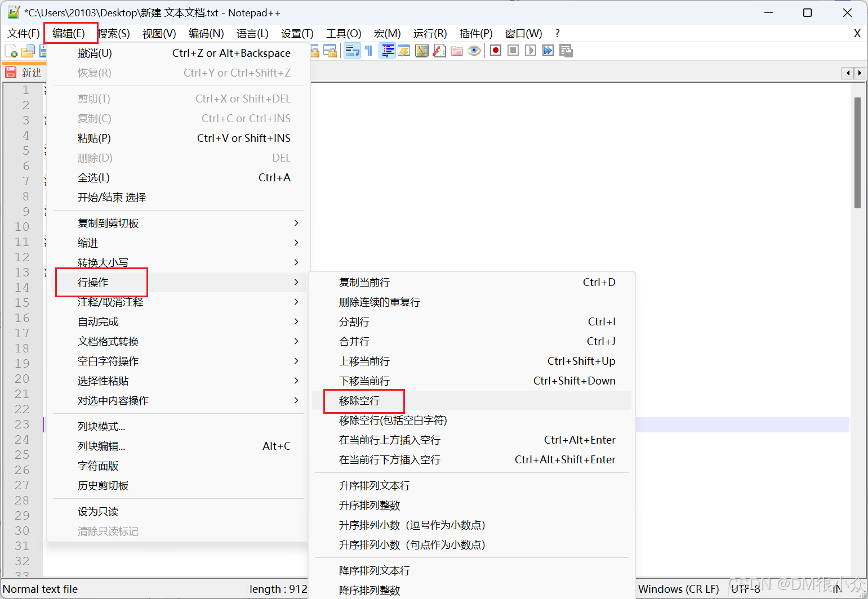Toggle 设为只读 menu option

[x=179, y=511]
